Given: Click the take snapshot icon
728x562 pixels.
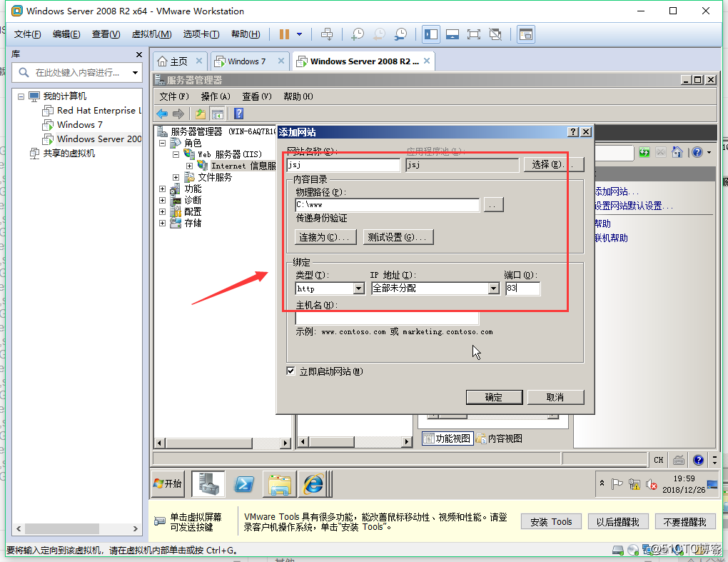Looking at the screenshot, I should tap(358, 34).
